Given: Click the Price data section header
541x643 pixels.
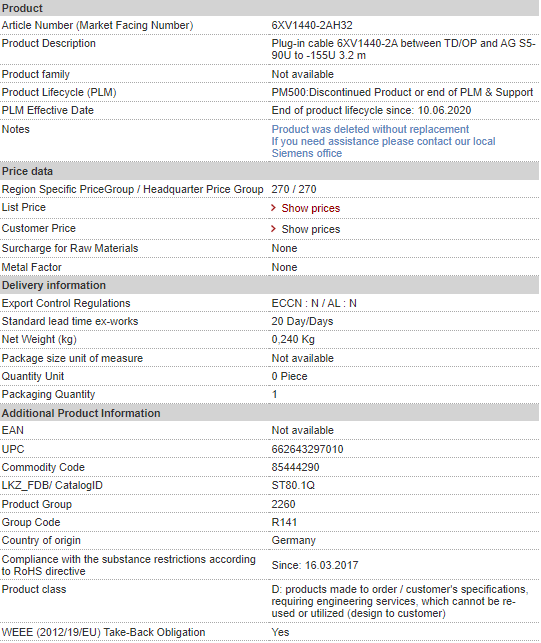Looking at the screenshot, I should (269, 171).
